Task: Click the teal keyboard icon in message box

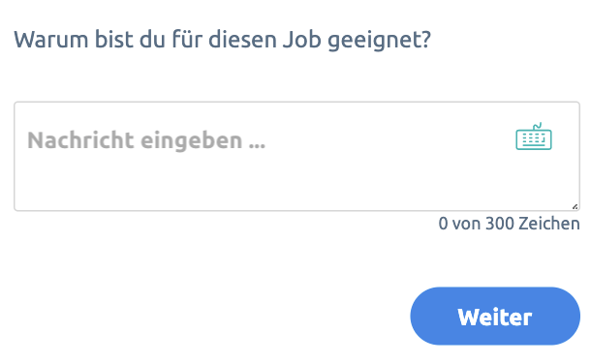Action: click(534, 136)
